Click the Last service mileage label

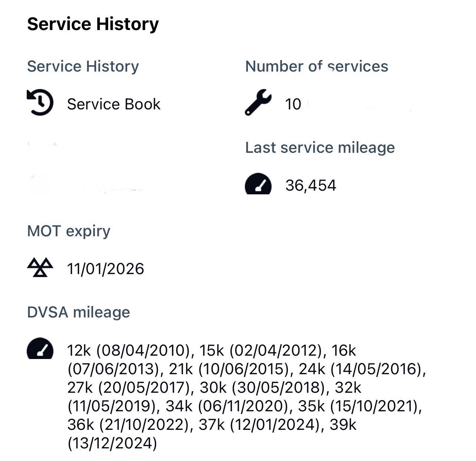(320, 148)
